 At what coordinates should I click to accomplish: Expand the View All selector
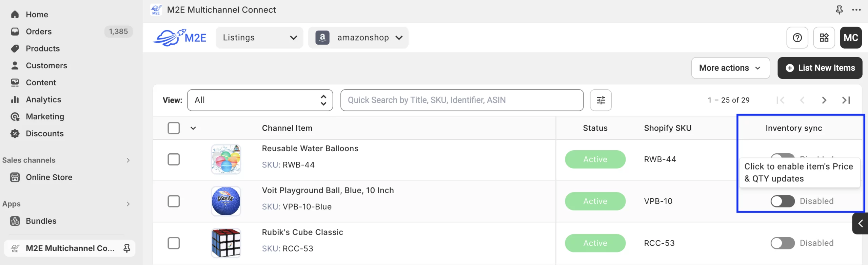260,100
